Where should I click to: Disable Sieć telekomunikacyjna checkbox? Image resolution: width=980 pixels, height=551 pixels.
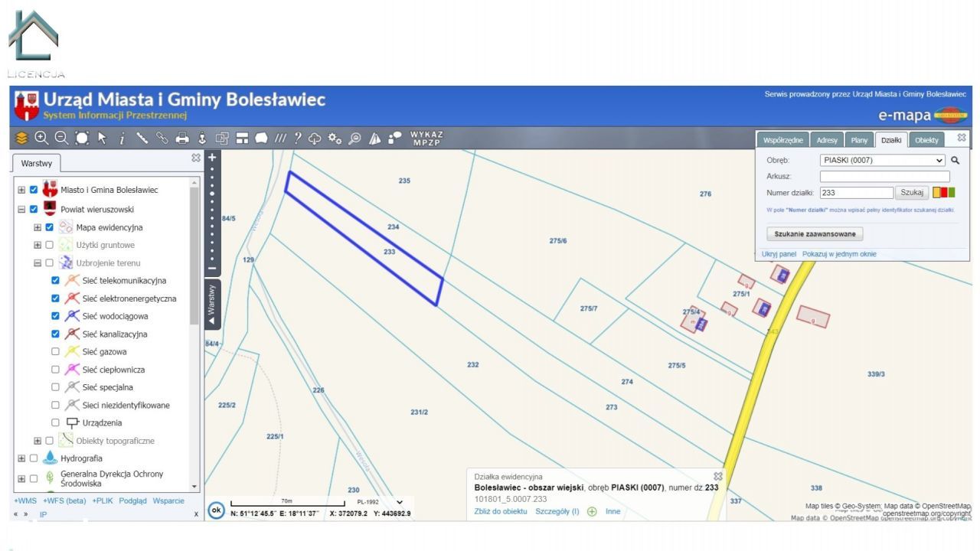[x=55, y=280]
